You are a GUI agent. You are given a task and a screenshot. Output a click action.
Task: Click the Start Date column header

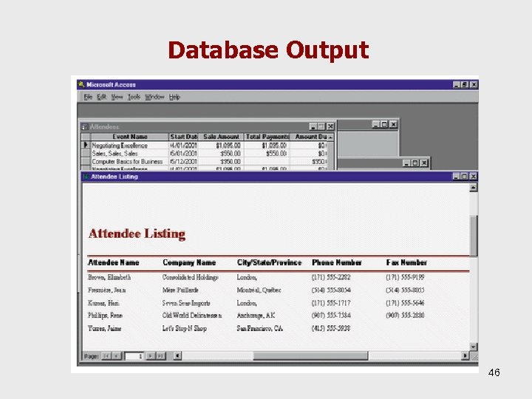coord(183,137)
